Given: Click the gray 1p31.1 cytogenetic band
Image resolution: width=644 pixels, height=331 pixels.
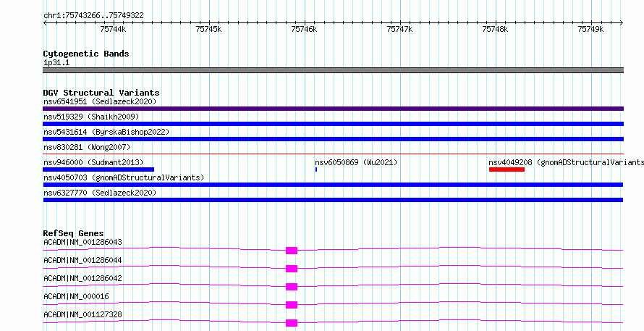Looking at the screenshot, I should 333,70.
